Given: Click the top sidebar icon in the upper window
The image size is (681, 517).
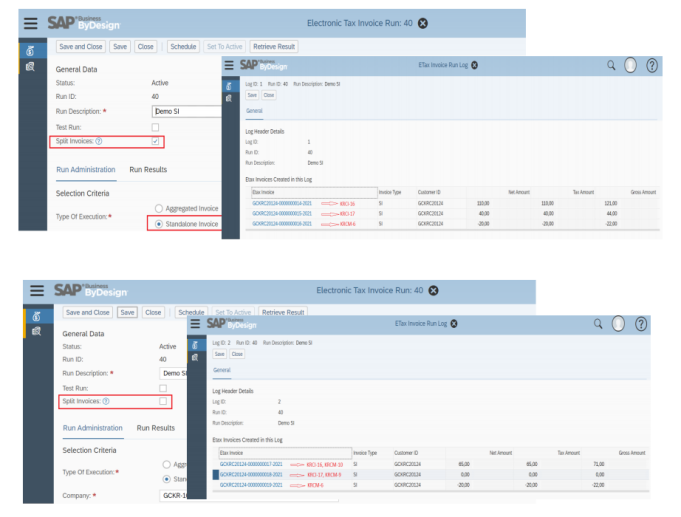Looking at the screenshot, I should pyautogui.click(x=31, y=50).
